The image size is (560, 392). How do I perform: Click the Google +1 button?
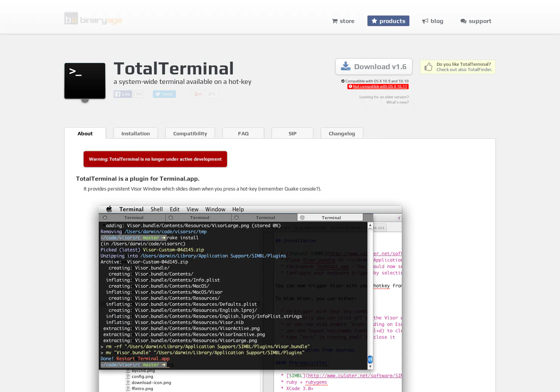tap(198, 94)
